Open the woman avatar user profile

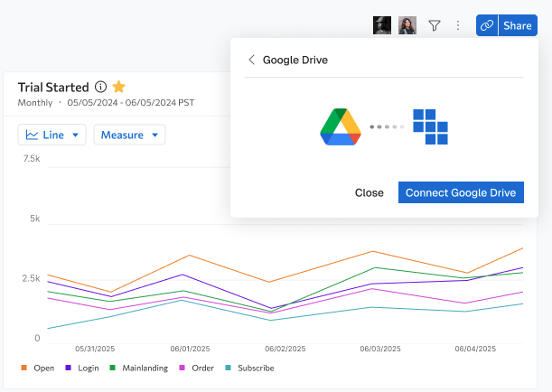point(407,25)
